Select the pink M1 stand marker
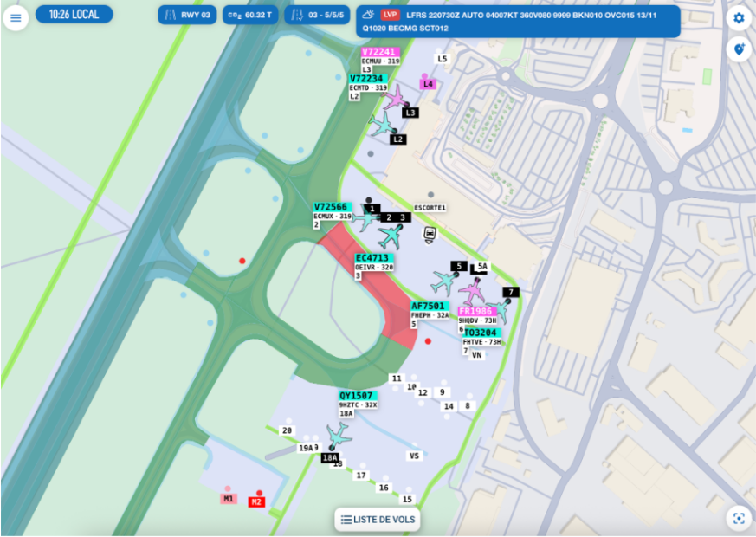Image resolution: width=756 pixels, height=537 pixels. [x=229, y=498]
